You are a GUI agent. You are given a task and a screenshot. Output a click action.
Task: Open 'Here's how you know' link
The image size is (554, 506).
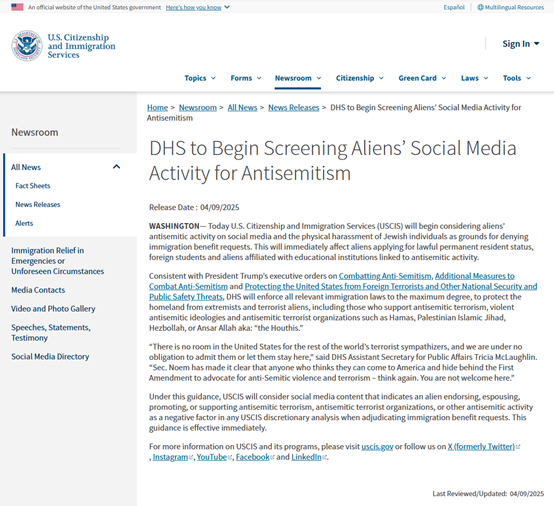click(x=194, y=7)
